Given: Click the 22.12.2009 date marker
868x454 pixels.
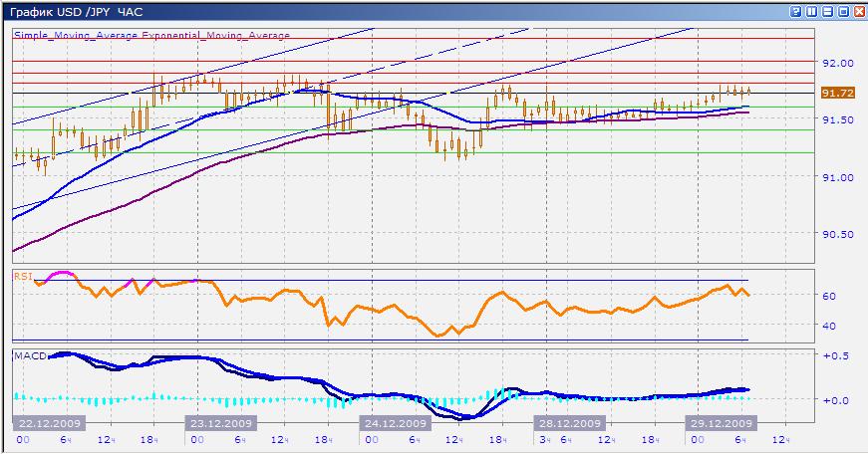Looking at the screenshot, I should pos(46,422).
